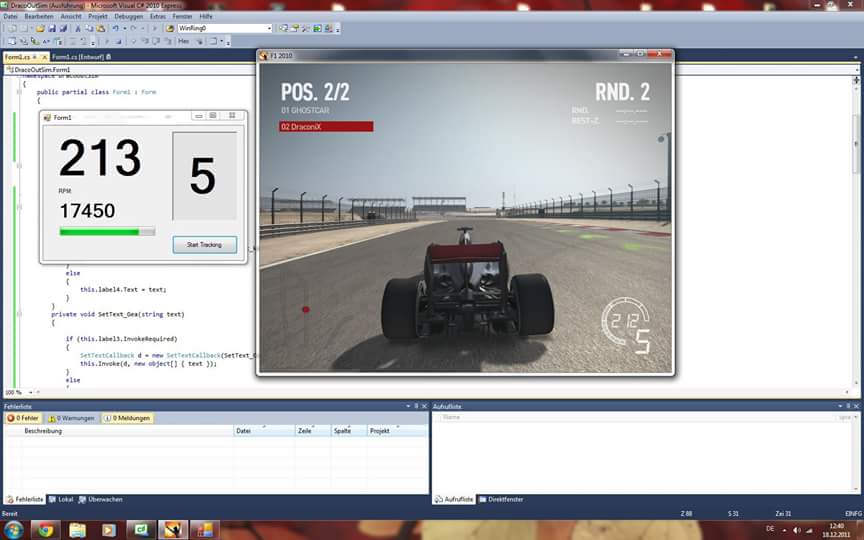Switch to the F1 2010 game taskbar icon
This screenshot has height=540, width=864.
[173, 530]
